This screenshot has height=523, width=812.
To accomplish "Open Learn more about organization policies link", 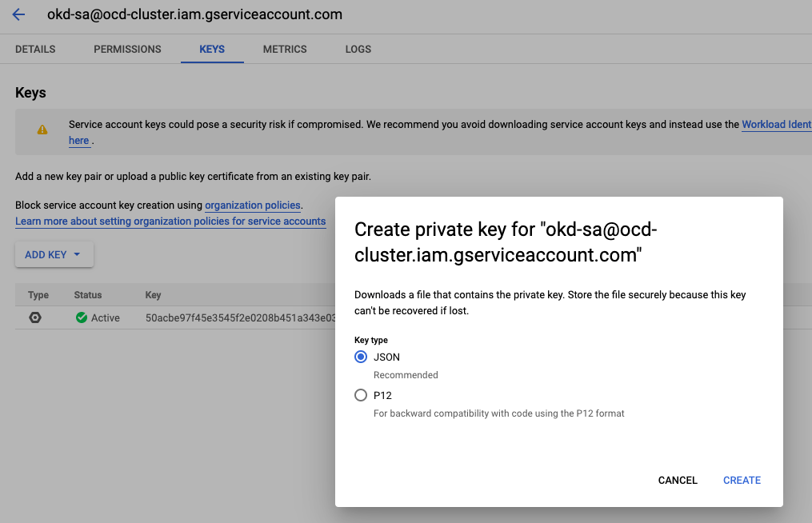I will click(170, 221).
